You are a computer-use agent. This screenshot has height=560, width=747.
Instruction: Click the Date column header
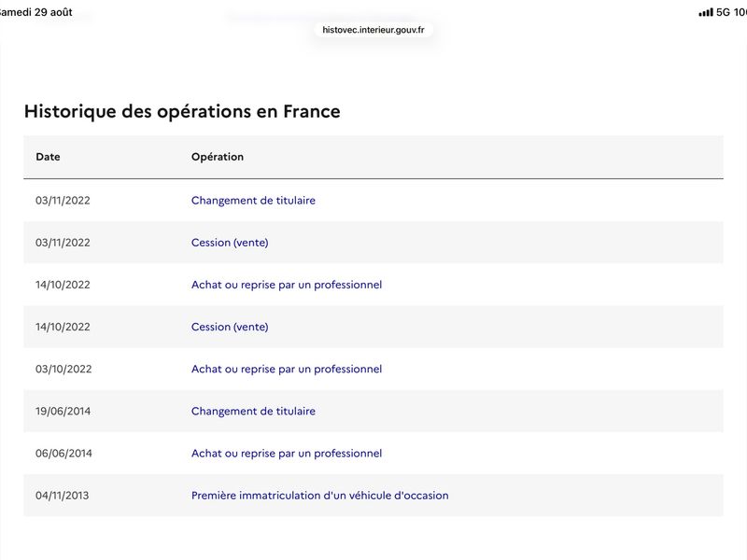click(x=48, y=157)
